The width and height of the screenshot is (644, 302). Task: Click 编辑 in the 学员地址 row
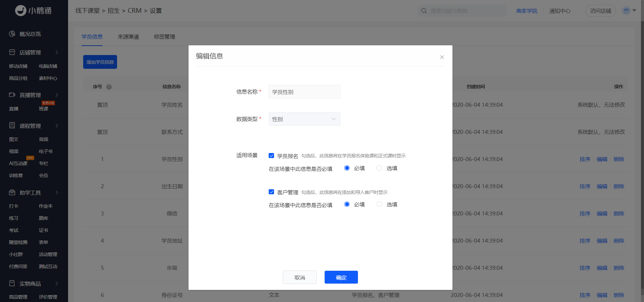click(x=602, y=241)
